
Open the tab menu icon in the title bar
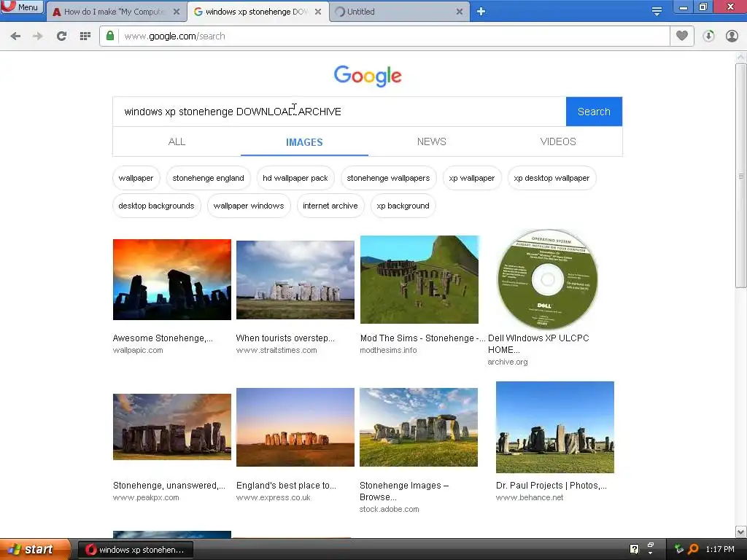(657, 12)
